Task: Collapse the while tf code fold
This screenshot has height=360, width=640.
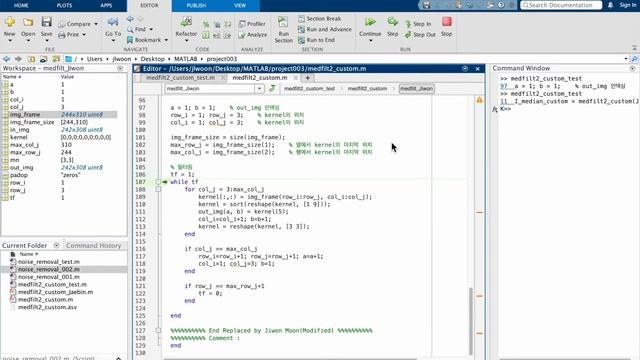Action: [158, 182]
